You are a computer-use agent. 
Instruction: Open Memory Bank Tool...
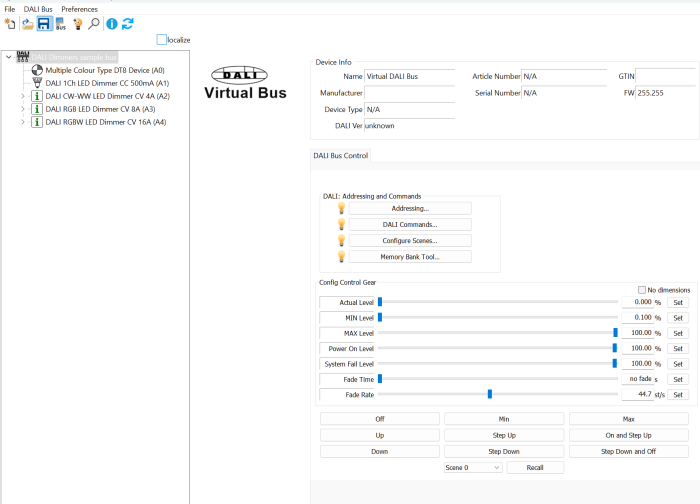[410, 257]
